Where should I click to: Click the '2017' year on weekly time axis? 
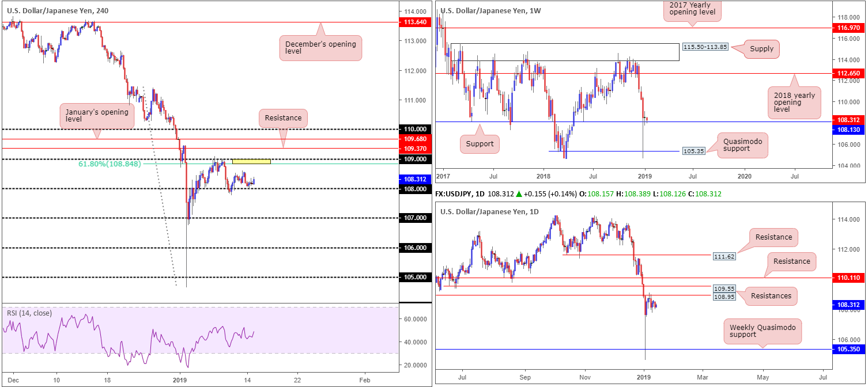[x=442, y=175]
